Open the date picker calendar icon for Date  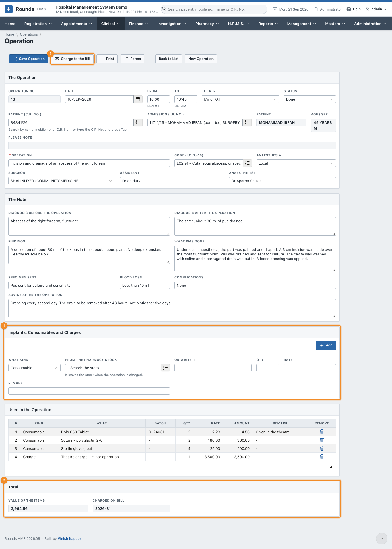(x=138, y=99)
